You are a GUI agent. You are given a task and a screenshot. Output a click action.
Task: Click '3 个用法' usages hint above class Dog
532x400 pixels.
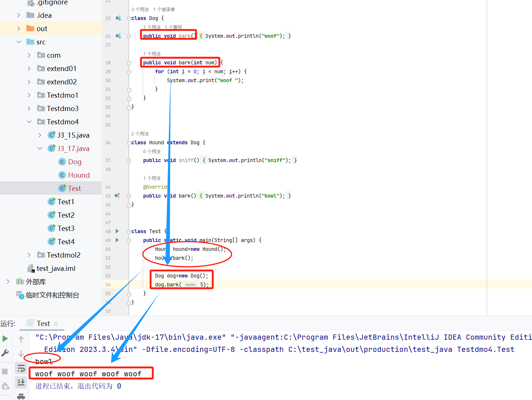[140, 9]
